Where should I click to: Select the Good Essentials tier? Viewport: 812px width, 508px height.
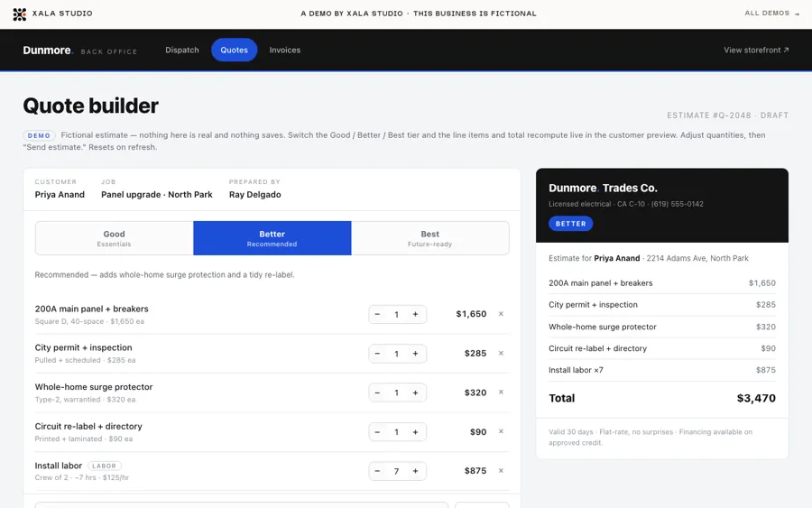click(x=114, y=238)
